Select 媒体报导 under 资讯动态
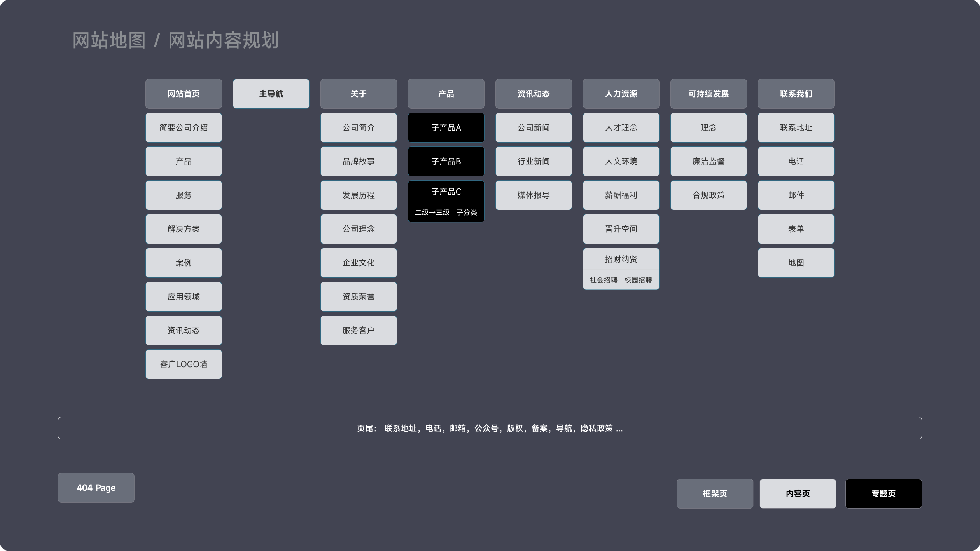The image size is (980, 551). click(x=534, y=195)
